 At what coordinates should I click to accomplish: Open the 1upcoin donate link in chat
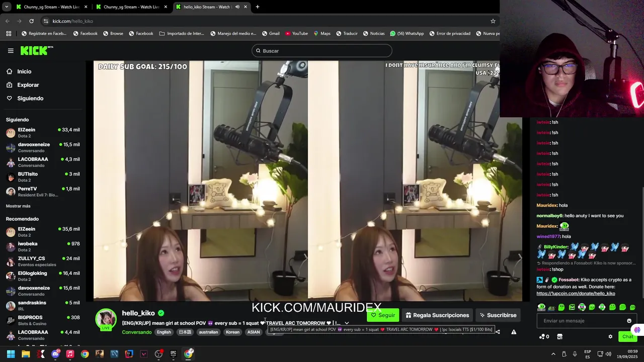pos(576,294)
